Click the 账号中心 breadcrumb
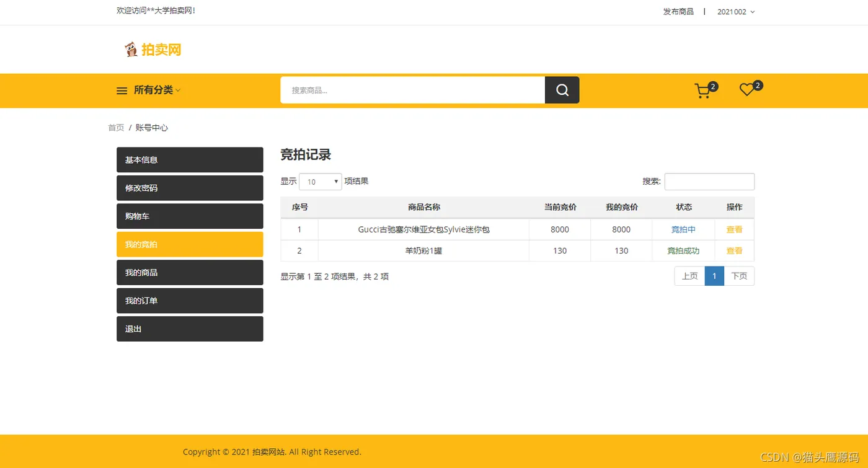Screen dimensions: 868x468 (152, 128)
